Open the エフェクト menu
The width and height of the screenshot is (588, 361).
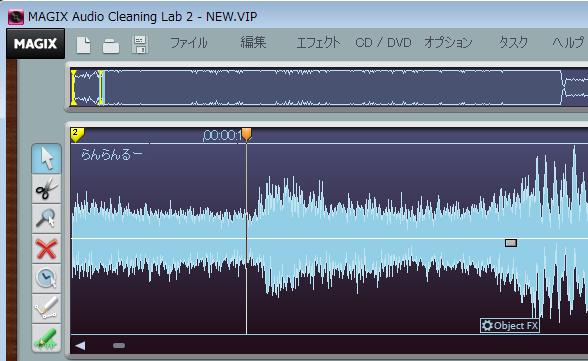click(318, 42)
